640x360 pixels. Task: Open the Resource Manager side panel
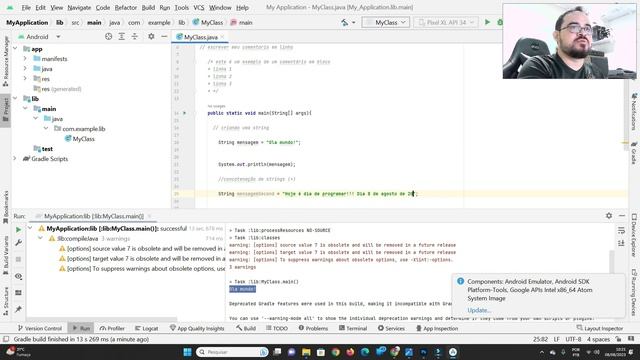click(x=6, y=61)
